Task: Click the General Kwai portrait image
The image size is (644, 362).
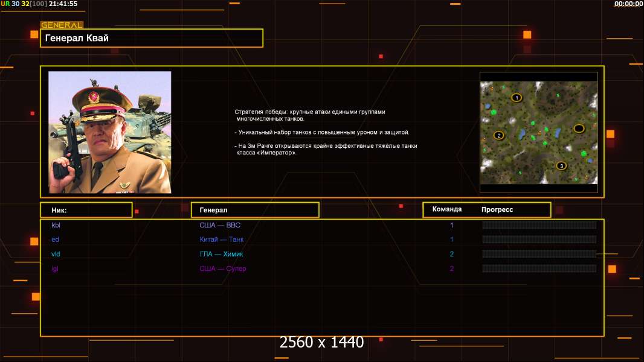Action: (110, 132)
